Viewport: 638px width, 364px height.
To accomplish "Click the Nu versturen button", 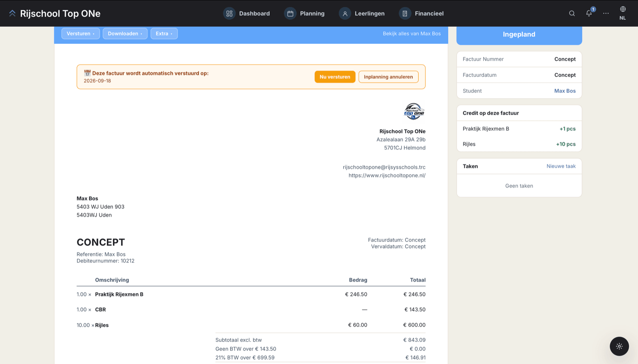I will (335, 77).
